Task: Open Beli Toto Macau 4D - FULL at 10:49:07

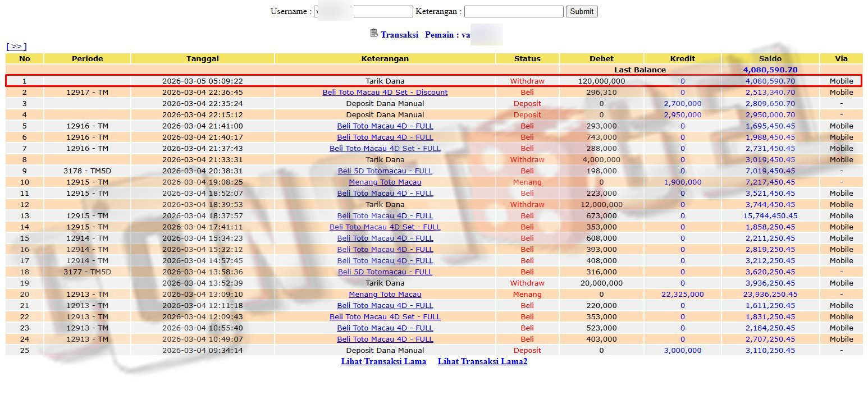Action: (x=385, y=339)
